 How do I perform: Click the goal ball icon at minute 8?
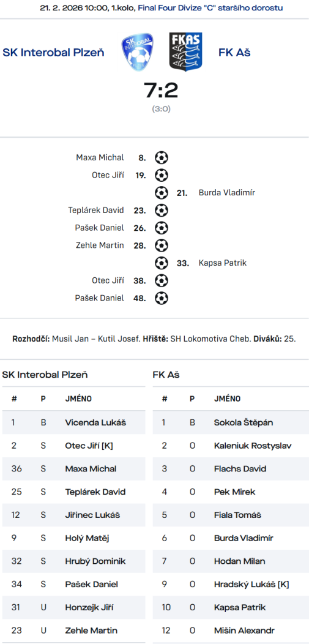pyautogui.click(x=162, y=158)
